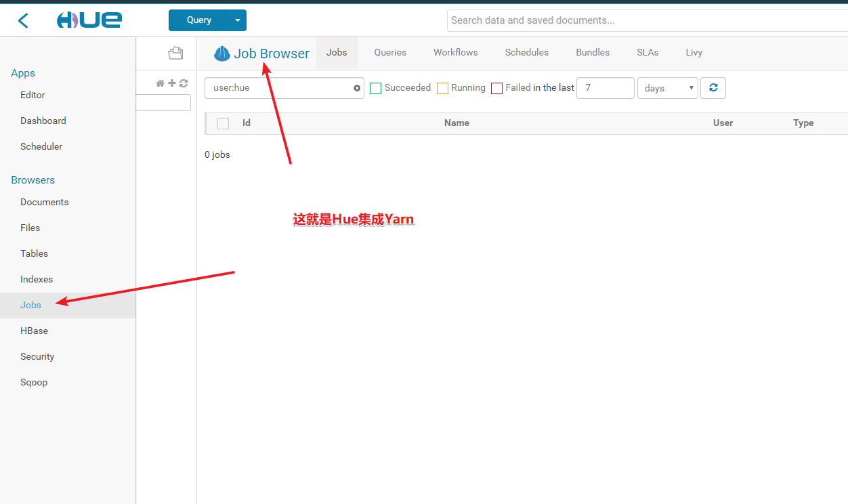Image resolution: width=848 pixels, height=504 pixels.
Task: Click the Job Browser helmet icon
Action: (222, 54)
